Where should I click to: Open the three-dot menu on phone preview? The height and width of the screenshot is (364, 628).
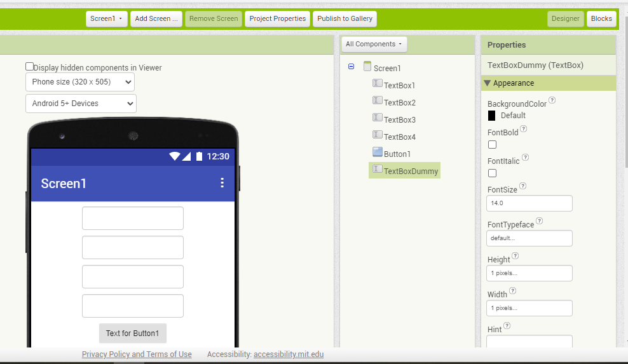click(222, 183)
